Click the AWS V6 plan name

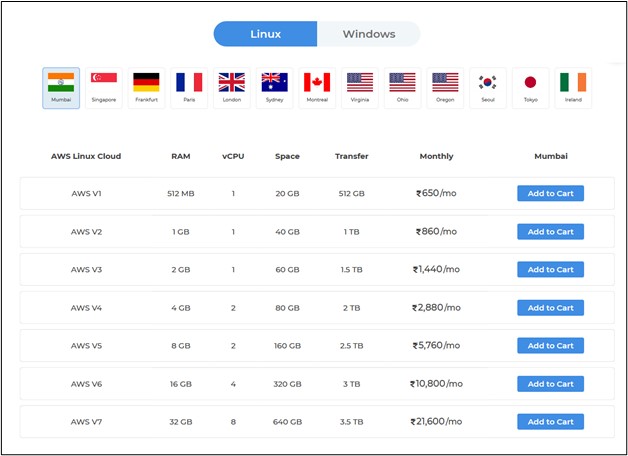[87, 384]
